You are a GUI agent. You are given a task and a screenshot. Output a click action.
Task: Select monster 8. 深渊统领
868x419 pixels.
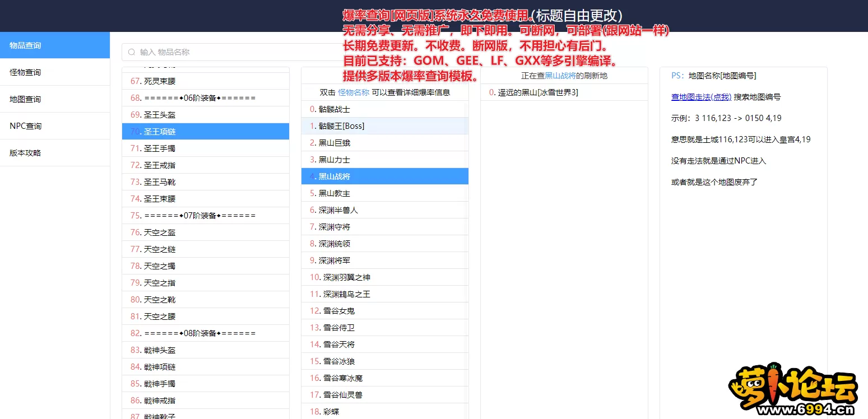(x=385, y=244)
